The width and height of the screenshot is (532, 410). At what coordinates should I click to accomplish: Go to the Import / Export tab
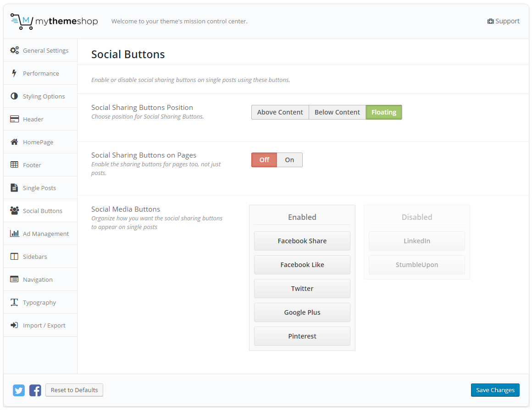pos(44,325)
